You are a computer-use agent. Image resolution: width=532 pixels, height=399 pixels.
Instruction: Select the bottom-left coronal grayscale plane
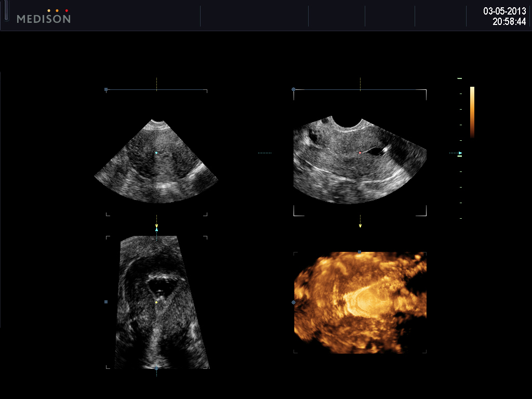pyautogui.click(x=162, y=302)
